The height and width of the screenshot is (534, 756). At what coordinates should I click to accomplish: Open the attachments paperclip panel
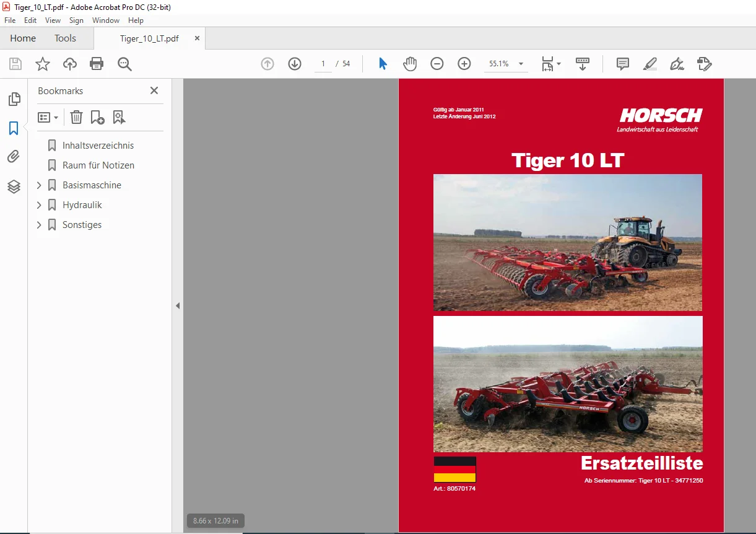point(14,157)
